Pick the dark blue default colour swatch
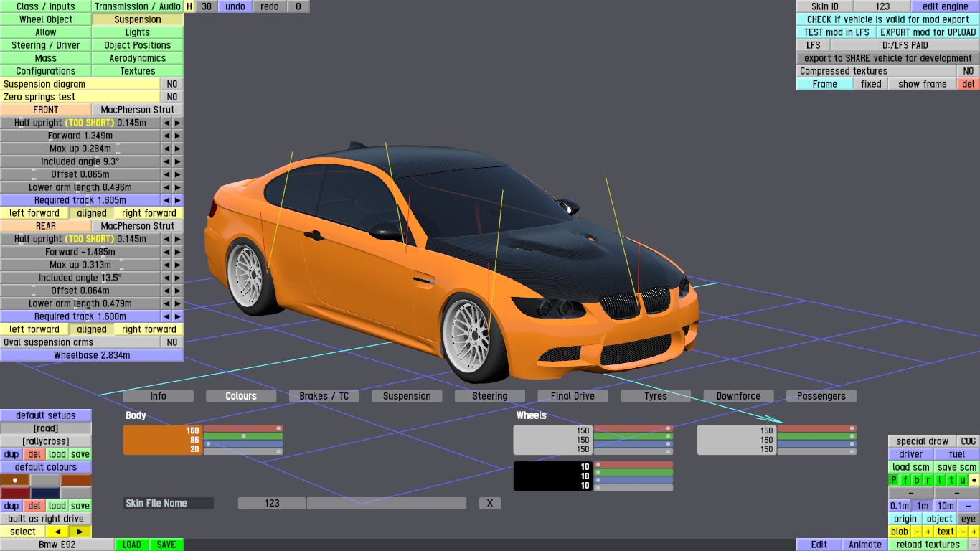The height and width of the screenshot is (551, 980). (46, 493)
